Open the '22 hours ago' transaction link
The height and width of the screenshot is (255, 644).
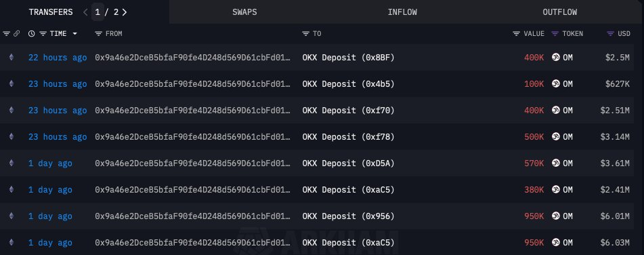[x=58, y=58]
